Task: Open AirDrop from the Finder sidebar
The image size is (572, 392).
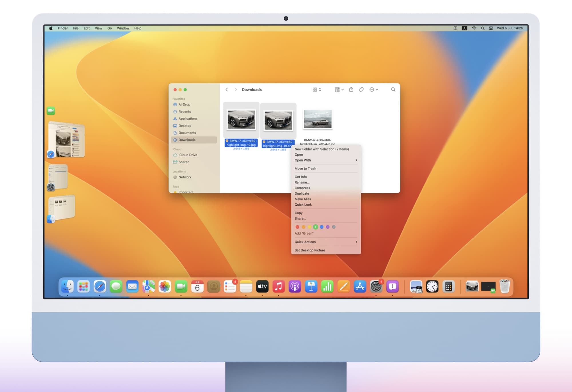Action: [x=184, y=105]
